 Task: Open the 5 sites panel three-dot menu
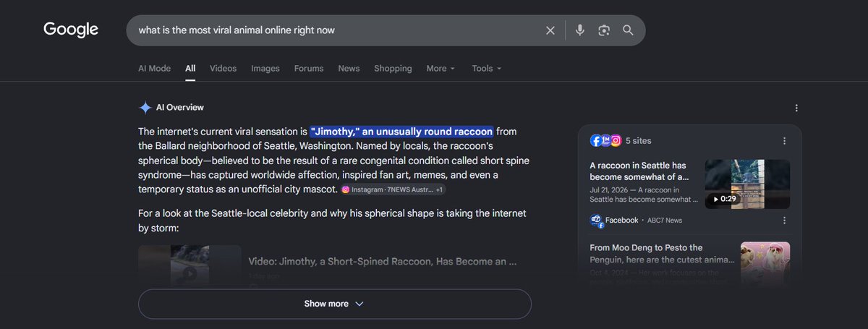pos(784,141)
